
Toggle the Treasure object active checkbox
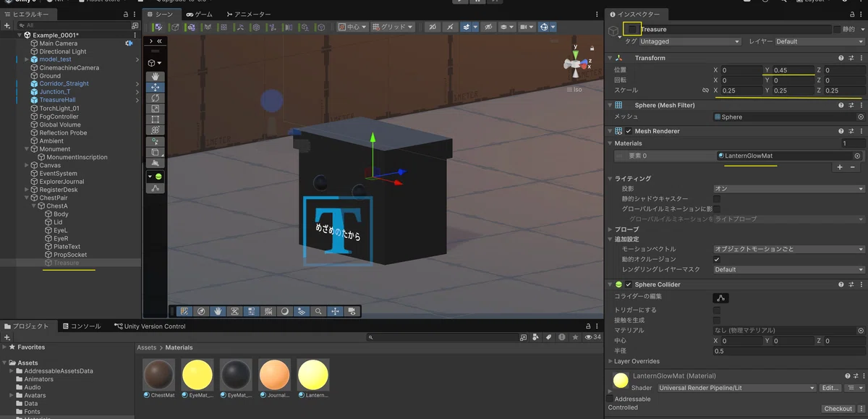tap(633, 29)
